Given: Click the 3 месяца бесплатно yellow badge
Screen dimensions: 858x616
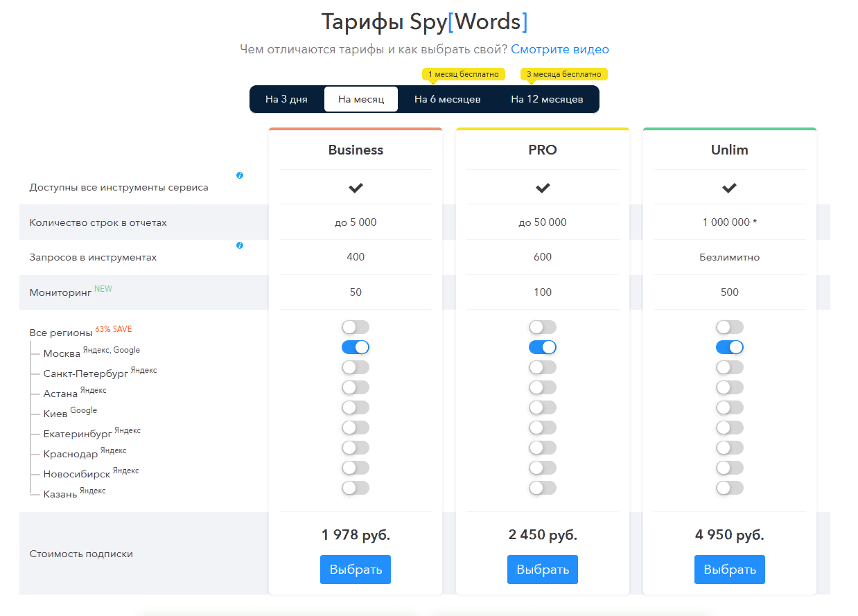Looking at the screenshot, I should [x=564, y=74].
